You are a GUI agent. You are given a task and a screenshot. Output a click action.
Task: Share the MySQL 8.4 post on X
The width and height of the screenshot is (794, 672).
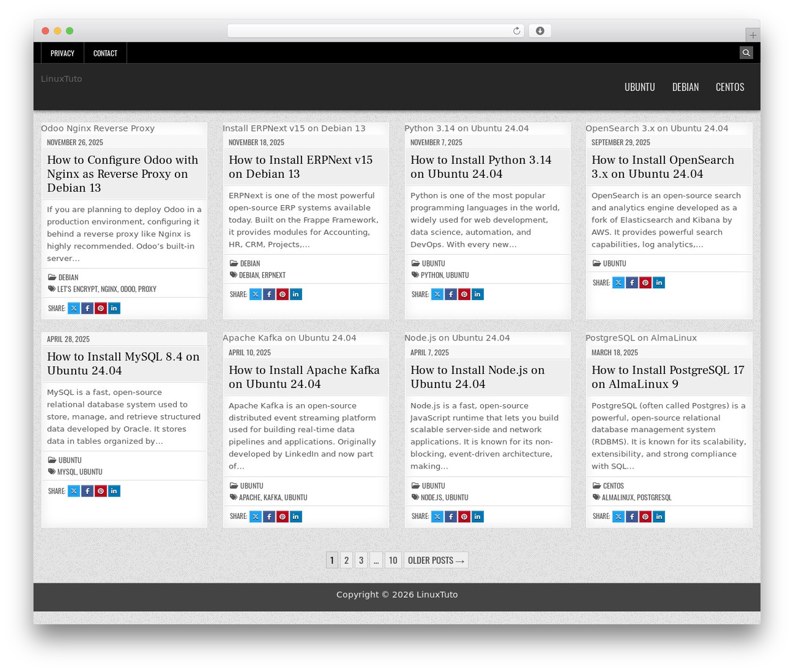(74, 491)
